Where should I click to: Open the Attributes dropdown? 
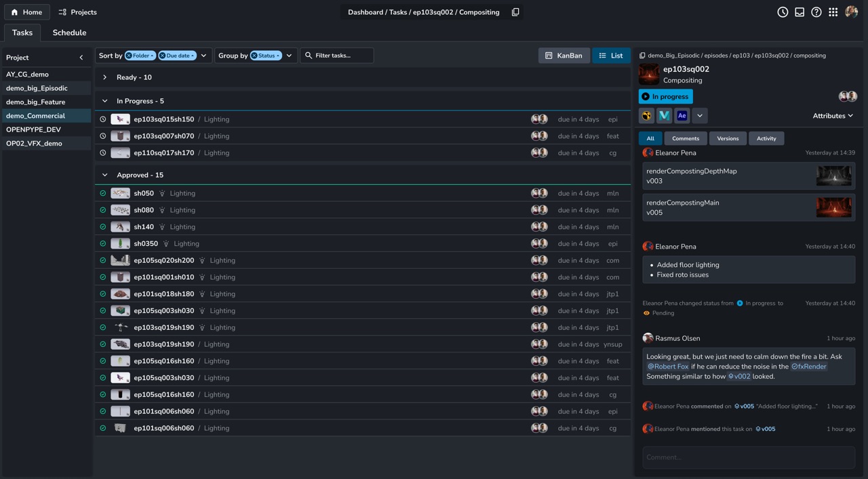tap(833, 115)
